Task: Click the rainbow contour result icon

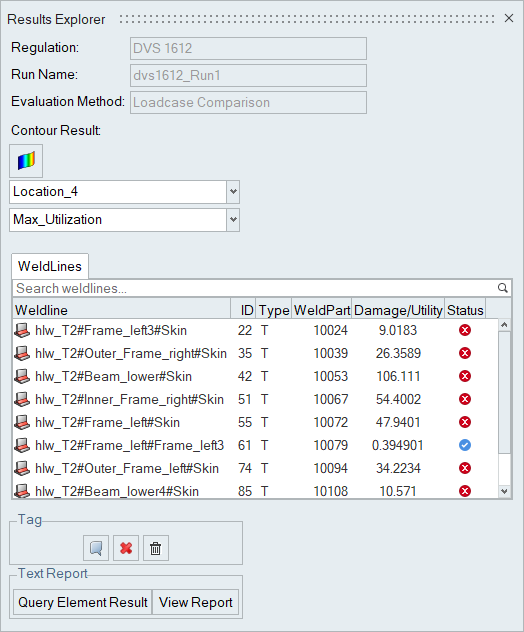Action: pos(26,161)
